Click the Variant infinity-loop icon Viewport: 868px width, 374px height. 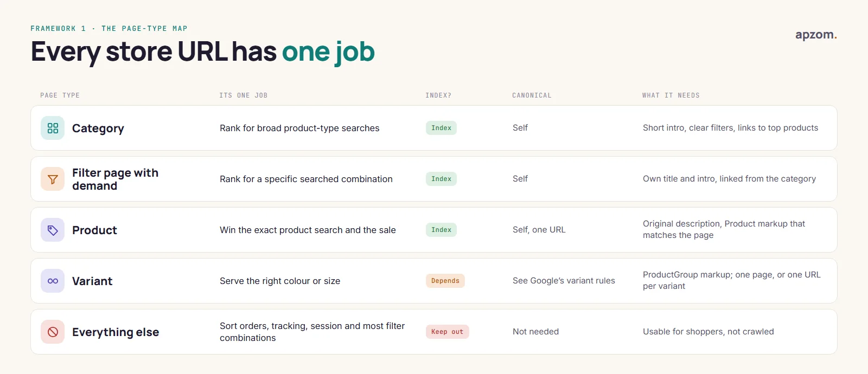pos(53,281)
